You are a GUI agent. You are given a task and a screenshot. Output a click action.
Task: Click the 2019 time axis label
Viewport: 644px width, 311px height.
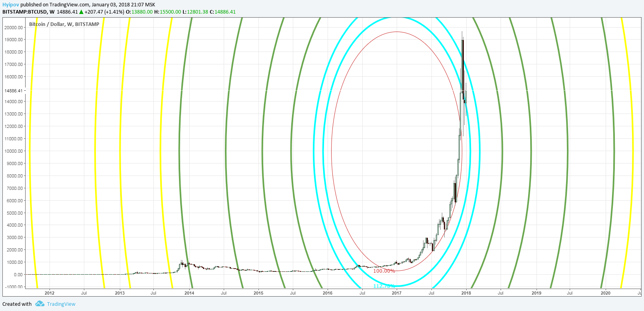[537, 293]
